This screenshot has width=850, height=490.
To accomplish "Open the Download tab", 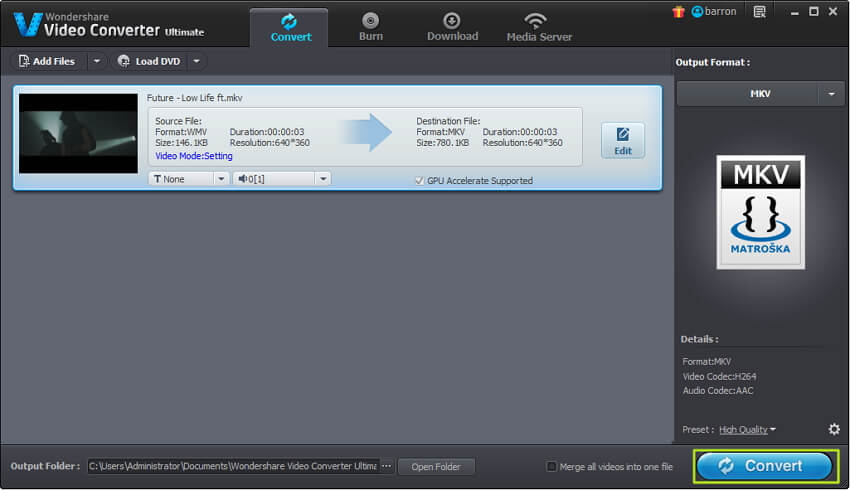I will point(452,28).
